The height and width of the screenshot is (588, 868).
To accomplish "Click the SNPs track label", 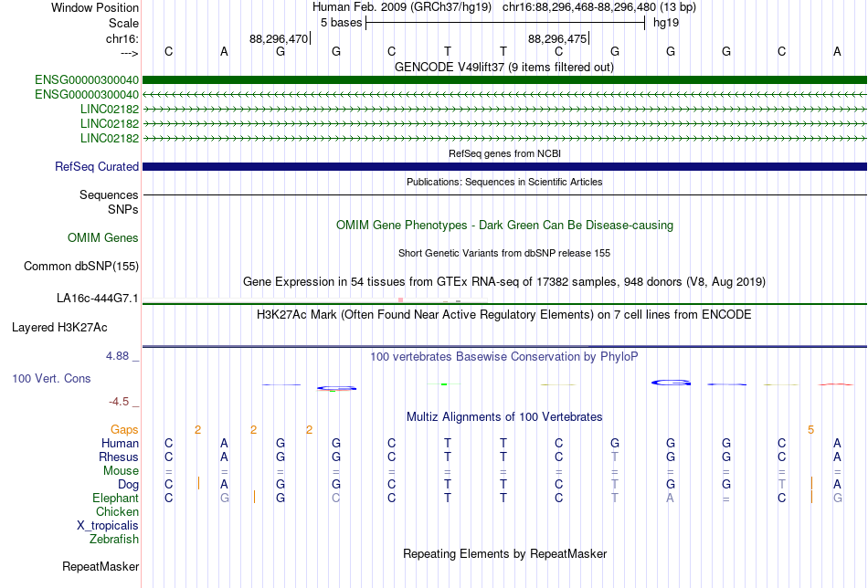I will point(123,209).
